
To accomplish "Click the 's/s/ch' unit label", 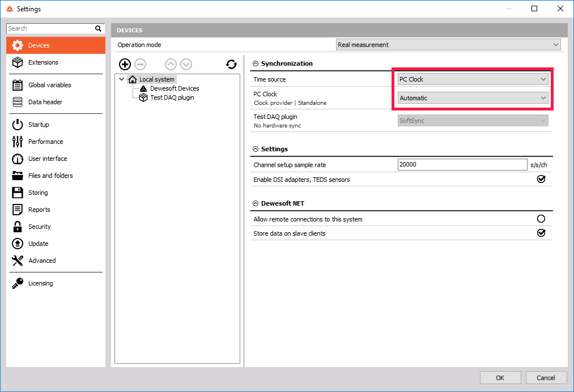I will (x=538, y=165).
